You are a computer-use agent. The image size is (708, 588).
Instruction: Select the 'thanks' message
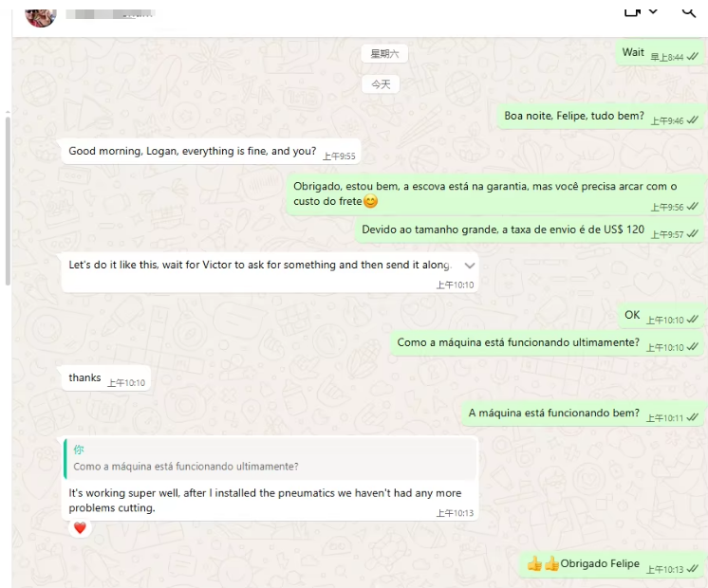[x=105, y=378]
